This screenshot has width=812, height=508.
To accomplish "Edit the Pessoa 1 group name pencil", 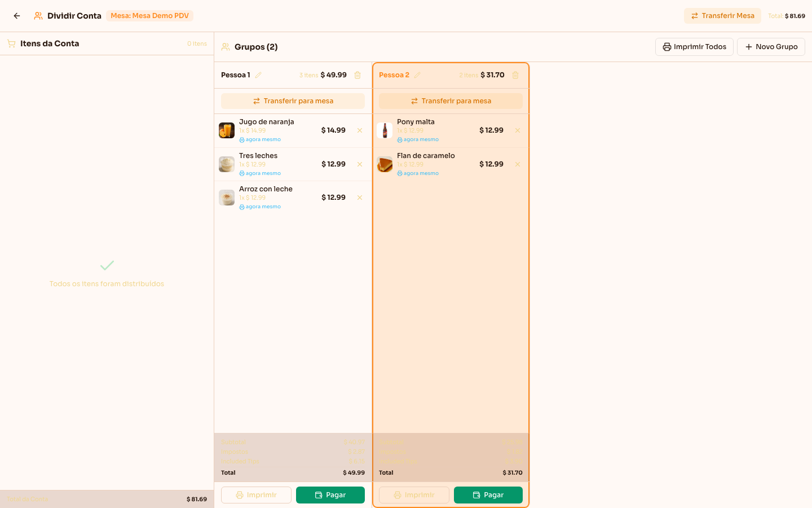I will coord(258,75).
